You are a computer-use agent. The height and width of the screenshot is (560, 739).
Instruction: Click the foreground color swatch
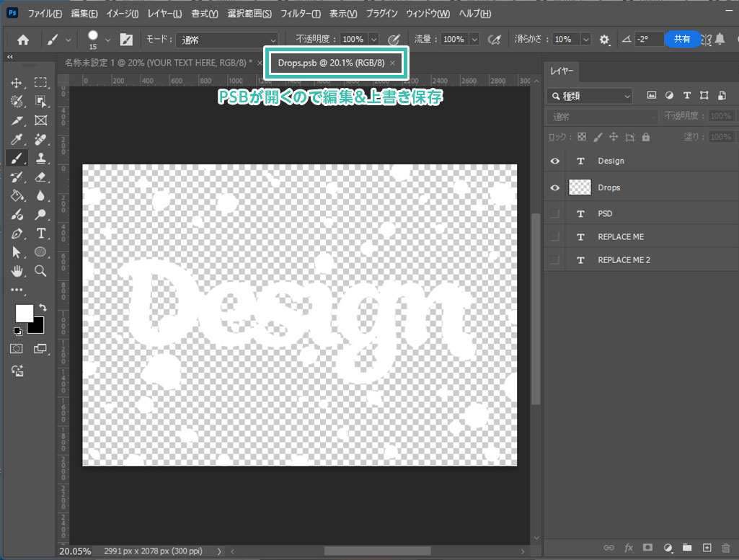[x=24, y=313]
